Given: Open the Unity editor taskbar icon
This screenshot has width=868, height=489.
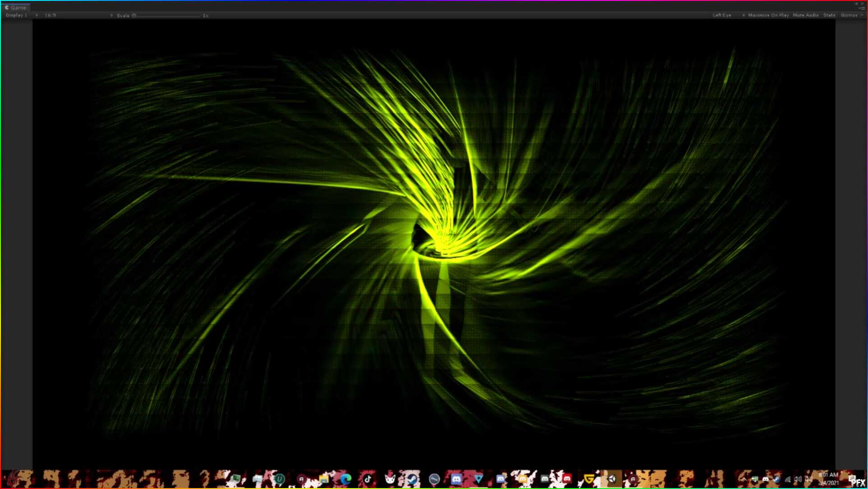Looking at the screenshot, I should [x=611, y=479].
